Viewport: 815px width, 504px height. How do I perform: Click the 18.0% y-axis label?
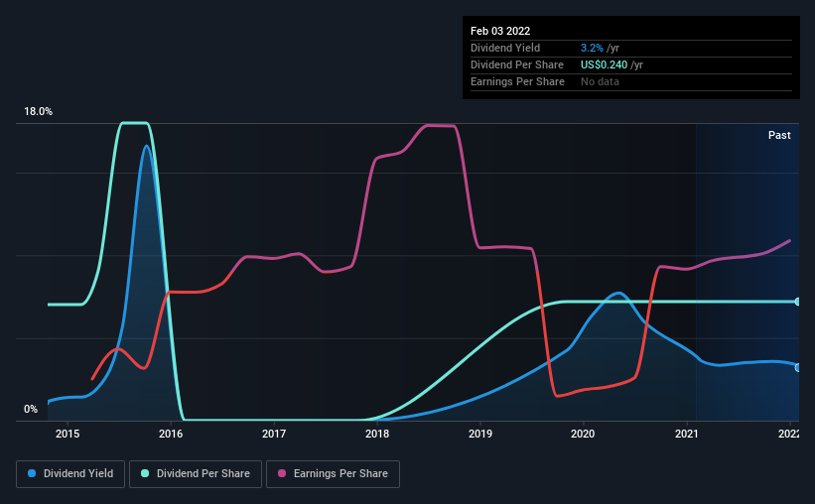coord(39,112)
